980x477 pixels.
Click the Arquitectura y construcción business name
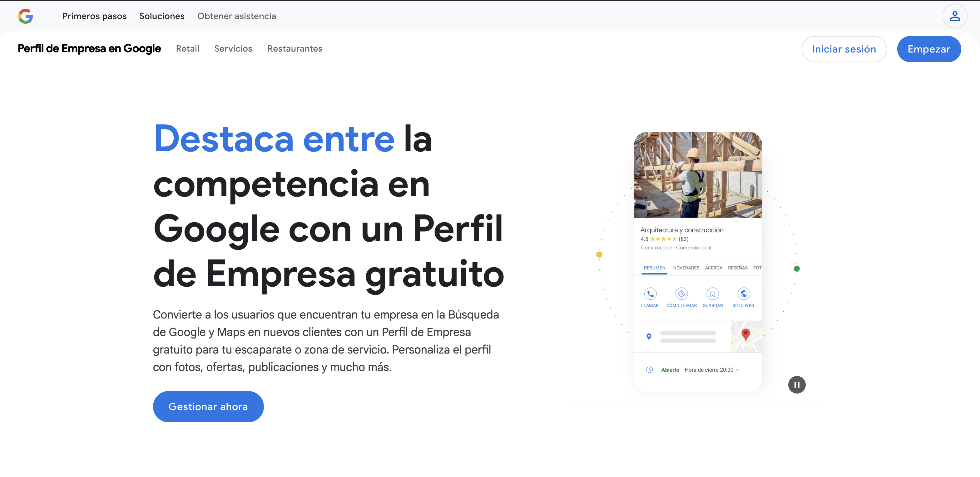coord(682,230)
